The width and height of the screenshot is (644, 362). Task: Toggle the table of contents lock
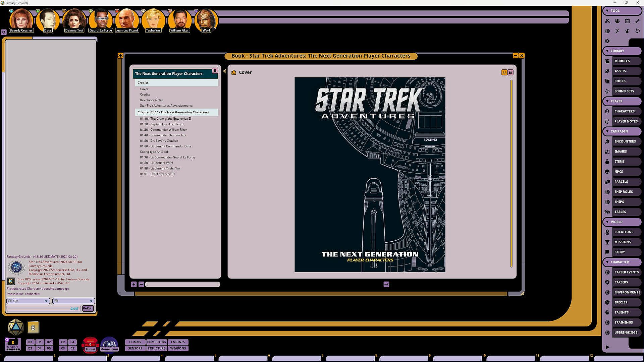pyautogui.click(x=215, y=71)
